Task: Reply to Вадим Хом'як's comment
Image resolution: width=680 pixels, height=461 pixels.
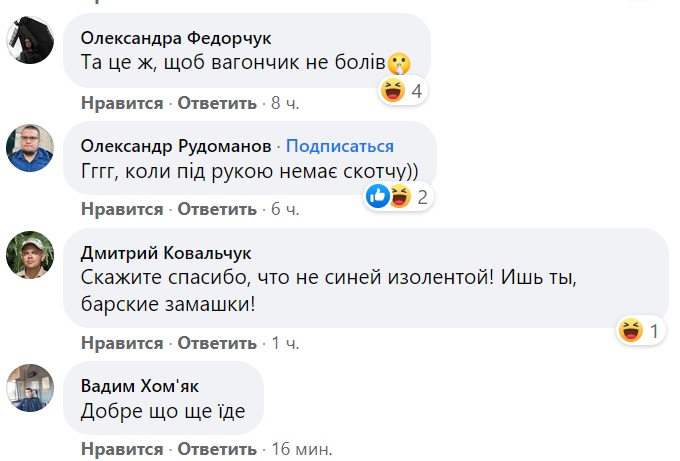Action: (218, 448)
